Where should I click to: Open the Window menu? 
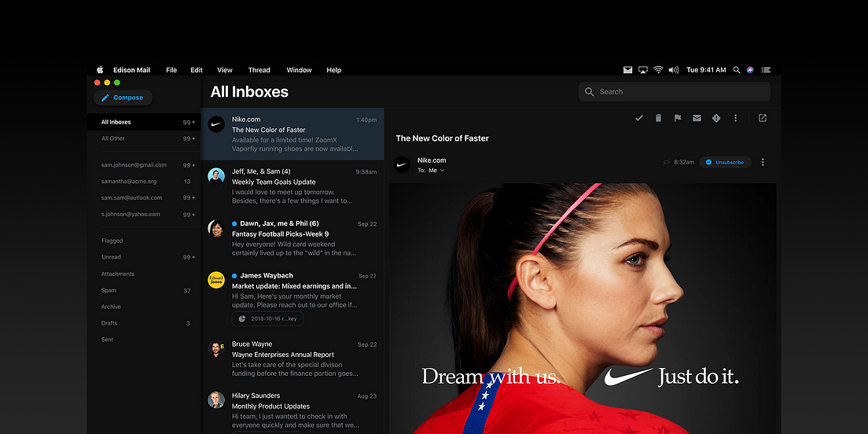299,70
